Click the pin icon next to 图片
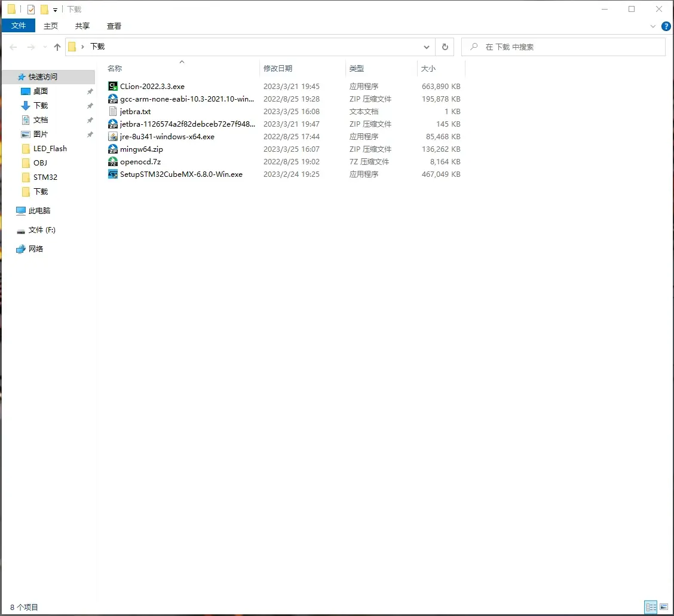 coord(90,134)
